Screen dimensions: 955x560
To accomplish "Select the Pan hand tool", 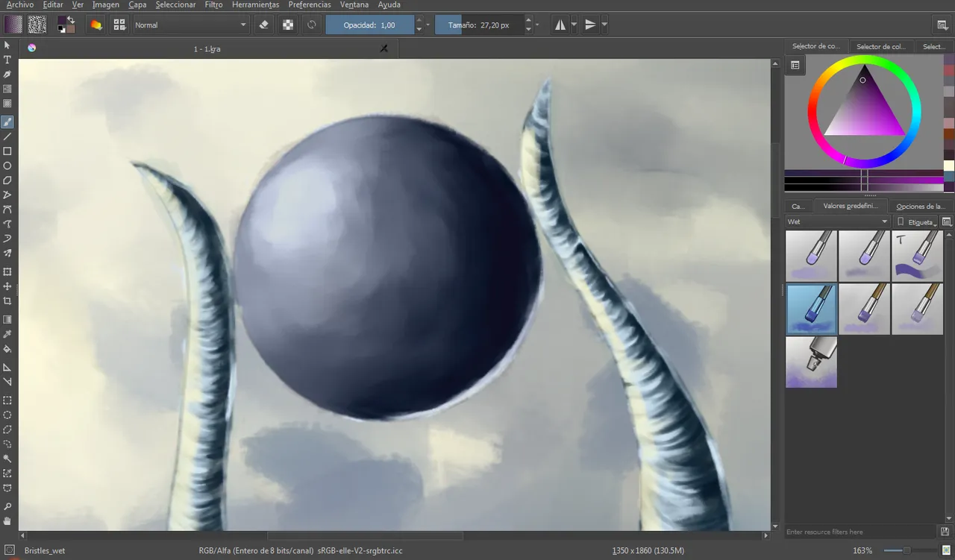I will 7,521.
